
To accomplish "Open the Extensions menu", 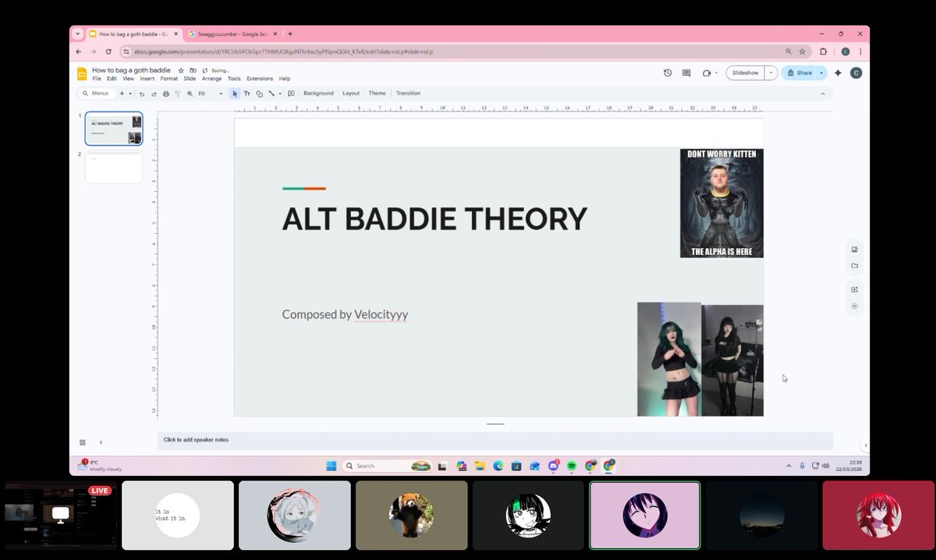I will [x=260, y=79].
